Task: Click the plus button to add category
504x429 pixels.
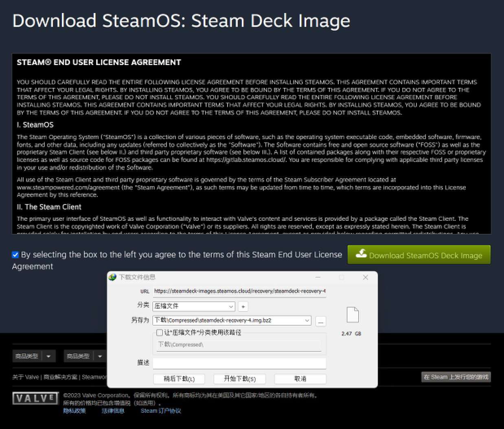Action: click(243, 307)
